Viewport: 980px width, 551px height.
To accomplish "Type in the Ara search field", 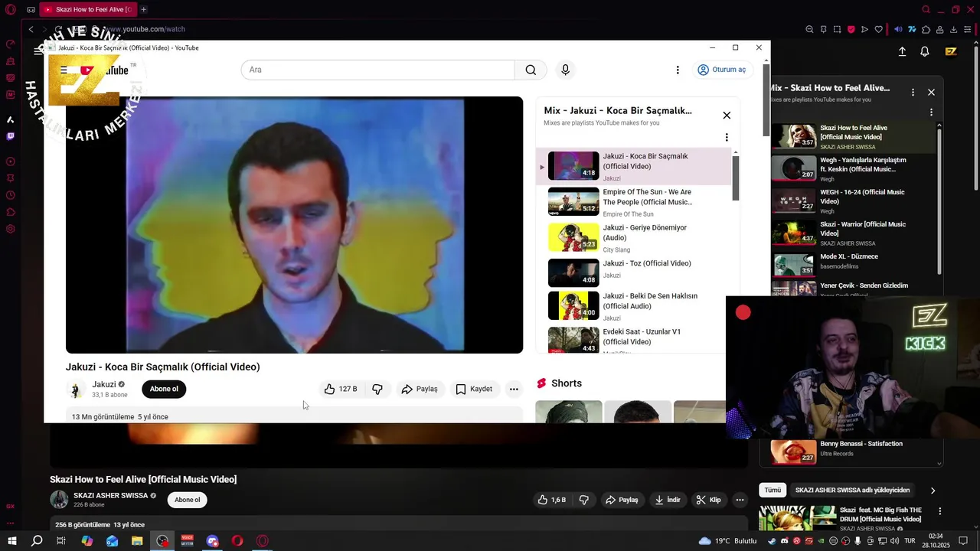I will pyautogui.click(x=378, y=70).
